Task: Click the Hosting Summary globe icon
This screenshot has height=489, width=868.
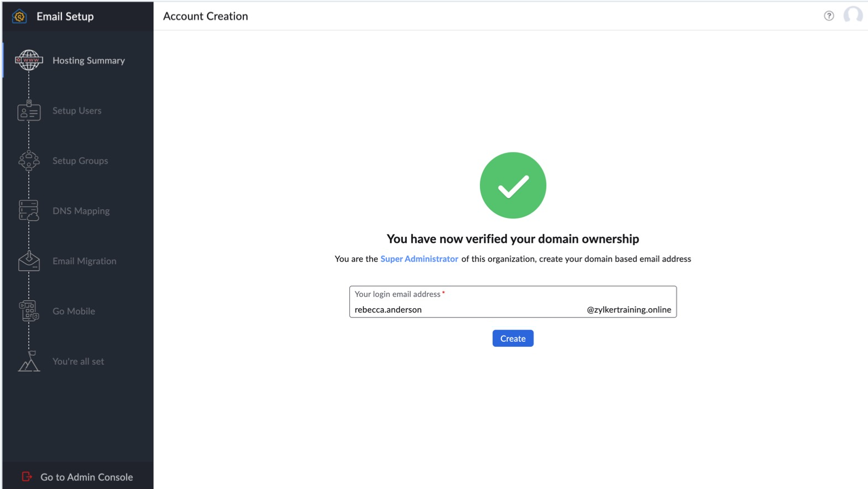Action: click(29, 60)
